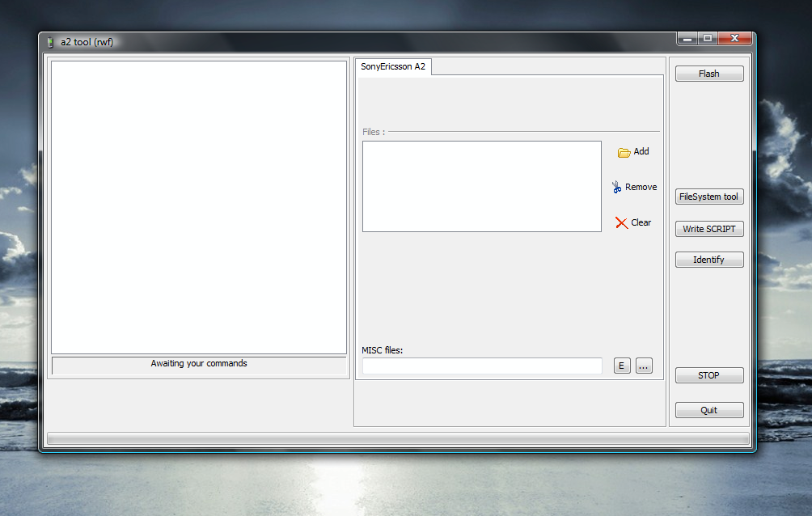Browse MISC files with the ellipsis button
This screenshot has height=516, width=812.
click(644, 366)
